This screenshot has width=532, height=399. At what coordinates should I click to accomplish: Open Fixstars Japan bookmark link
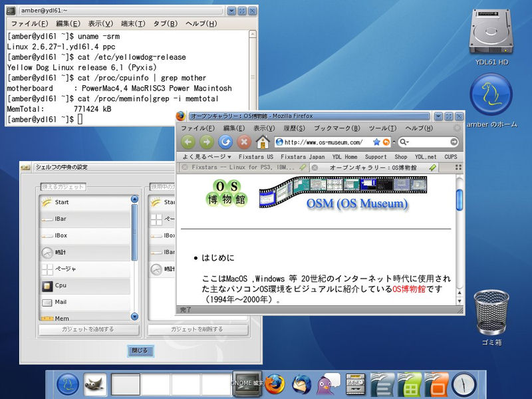click(x=303, y=157)
